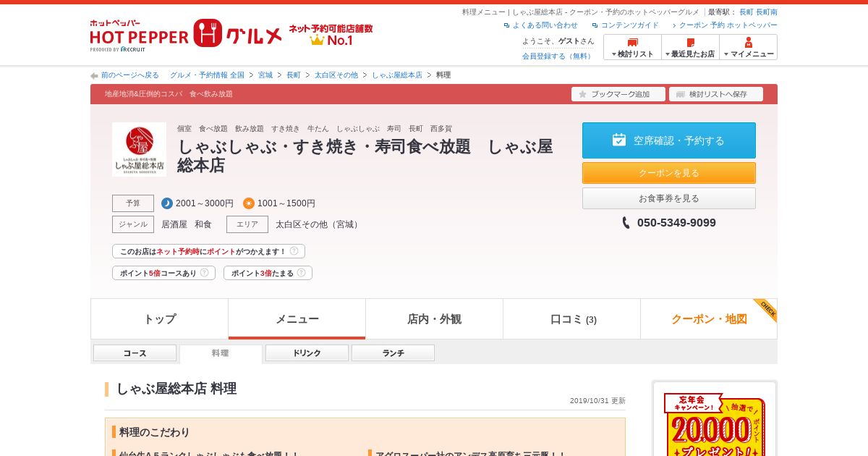Click the lunch sun budget icon
The width and height of the screenshot is (868, 456).
click(x=249, y=203)
